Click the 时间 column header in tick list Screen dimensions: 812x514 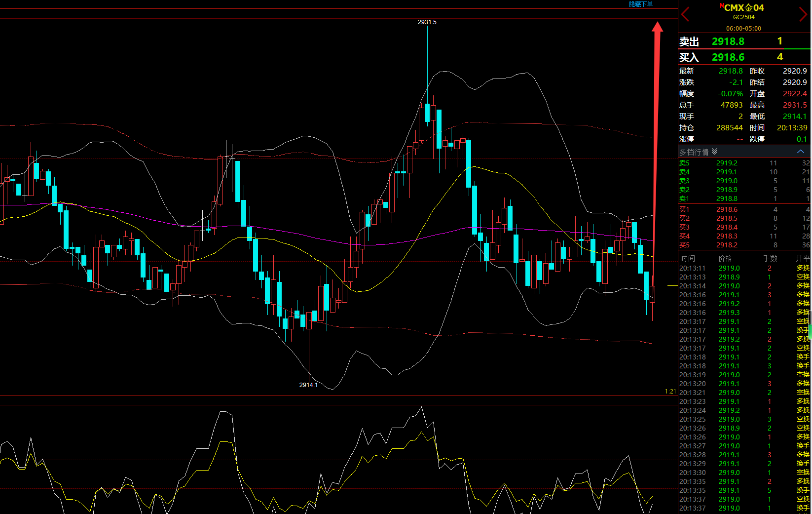pyautogui.click(x=688, y=258)
